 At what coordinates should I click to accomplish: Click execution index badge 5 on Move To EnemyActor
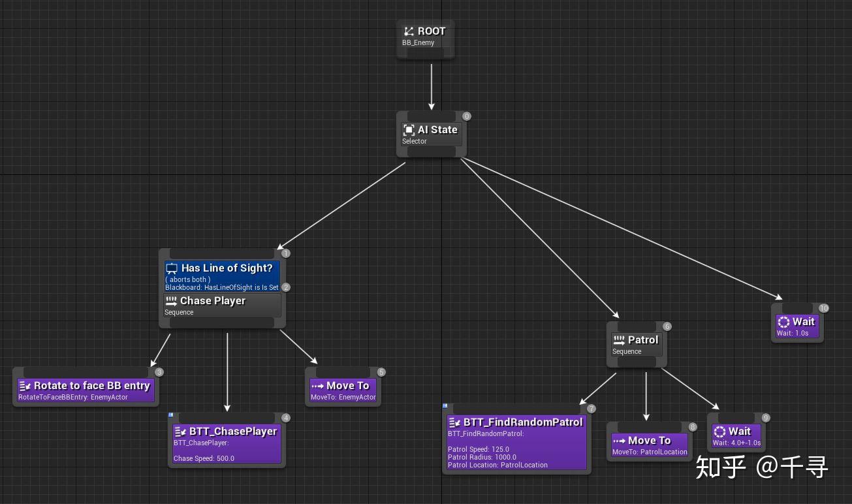(x=381, y=372)
